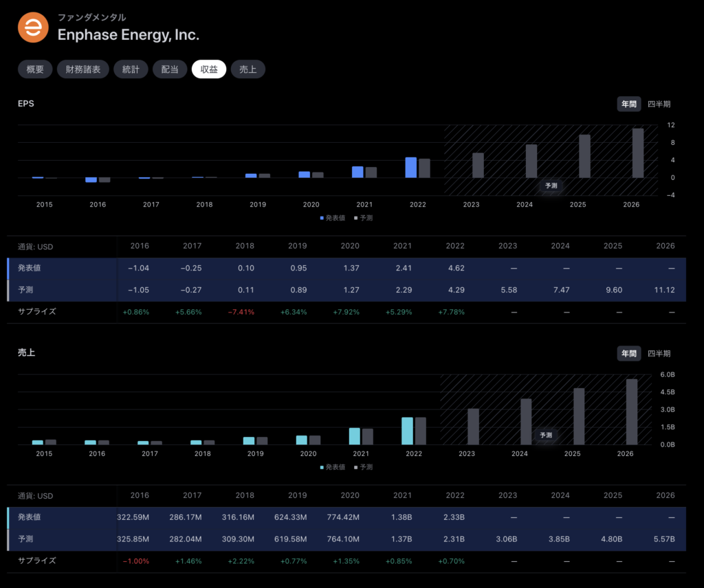Click the 2022 reported revenue cyan bar

click(x=407, y=431)
